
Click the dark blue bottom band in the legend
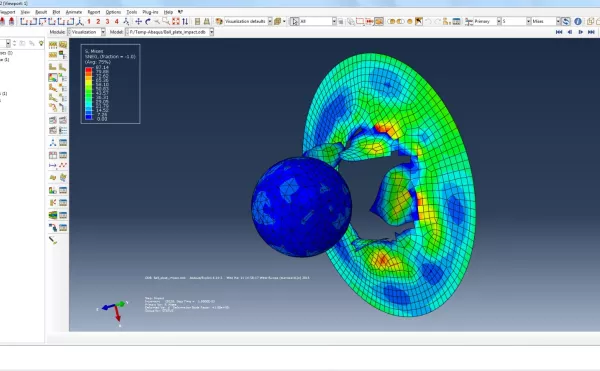[89, 117]
